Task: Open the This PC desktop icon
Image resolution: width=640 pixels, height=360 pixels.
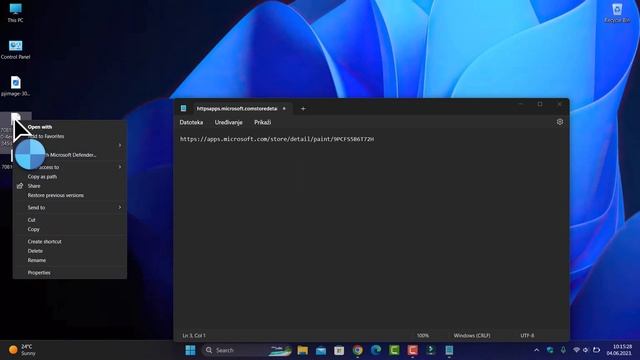Action: click(x=16, y=12)
